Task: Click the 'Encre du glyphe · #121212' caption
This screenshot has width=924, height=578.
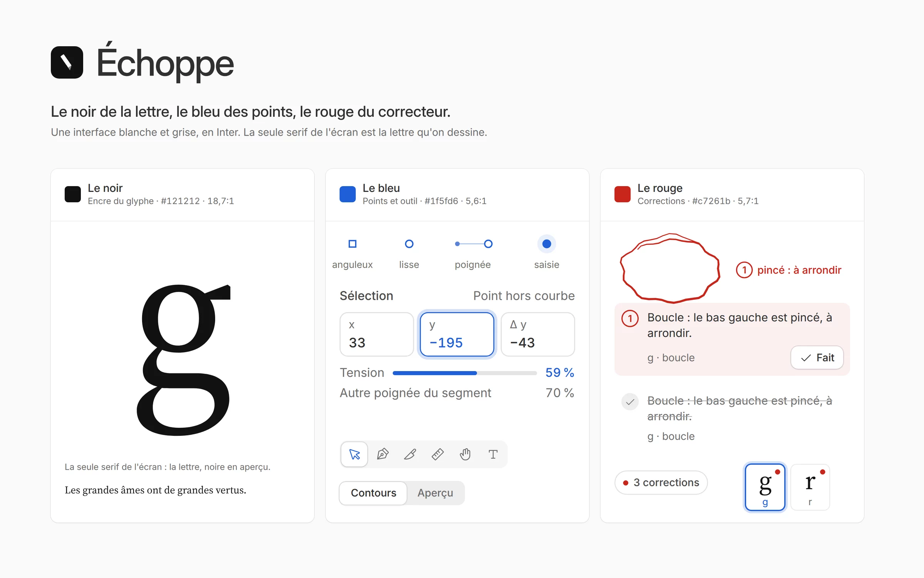Action: 161,201
